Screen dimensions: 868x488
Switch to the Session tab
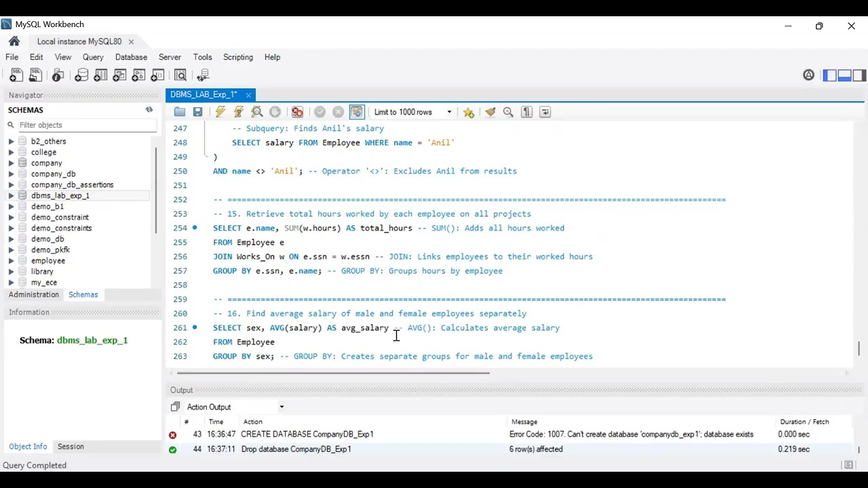[x=71, y=446]
